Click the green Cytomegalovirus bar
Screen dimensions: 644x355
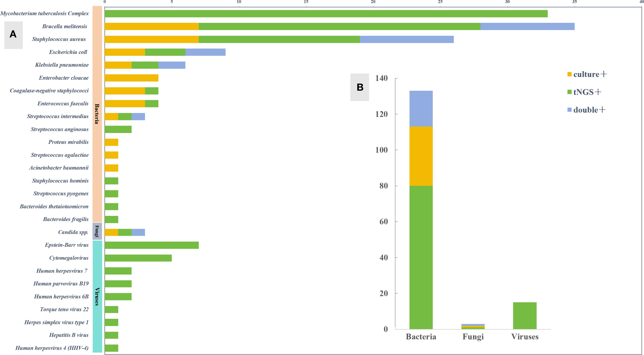[x=138, y=258]
